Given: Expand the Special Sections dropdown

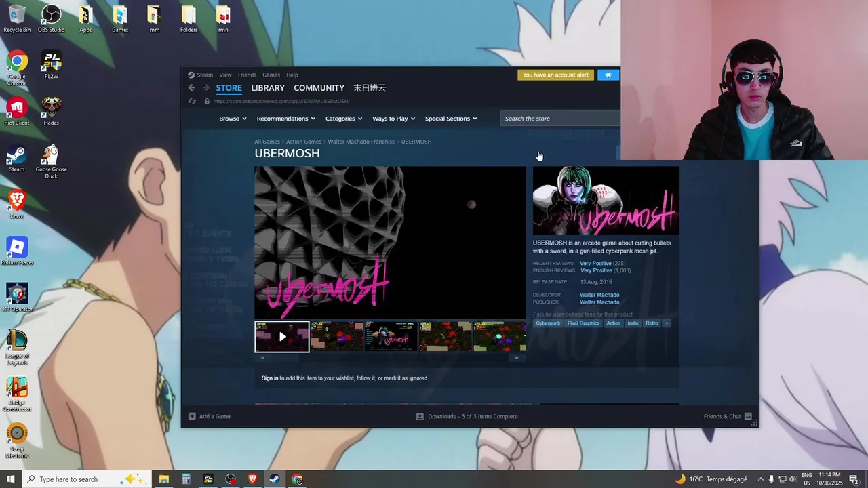Looking at the screenshot, I should 451,119.
